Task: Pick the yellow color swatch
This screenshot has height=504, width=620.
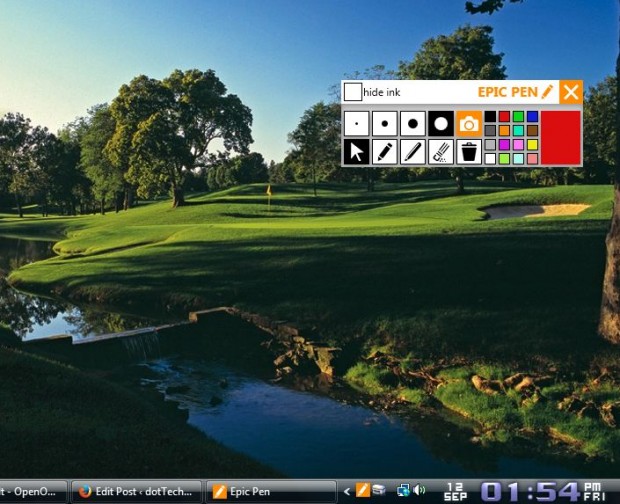Action: 533,145
